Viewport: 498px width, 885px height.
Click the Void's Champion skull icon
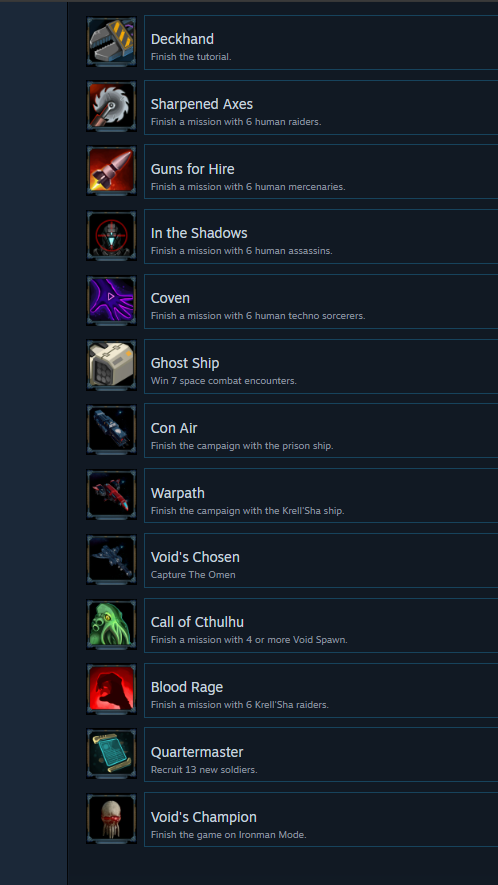click(111, 820)
